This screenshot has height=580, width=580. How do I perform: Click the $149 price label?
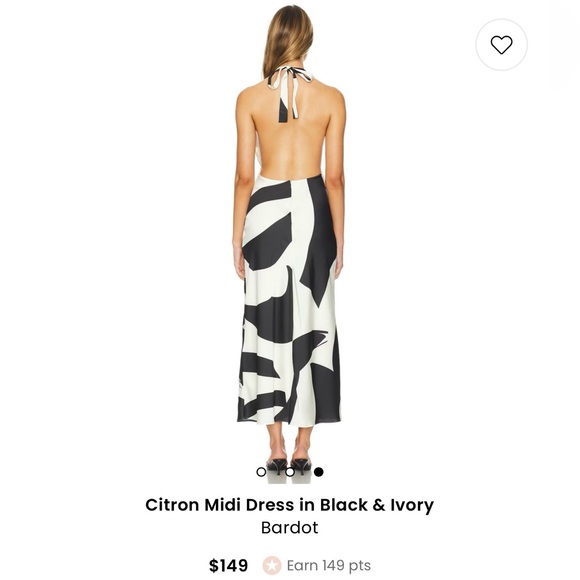pyautogui.click(x=228, y=565)
